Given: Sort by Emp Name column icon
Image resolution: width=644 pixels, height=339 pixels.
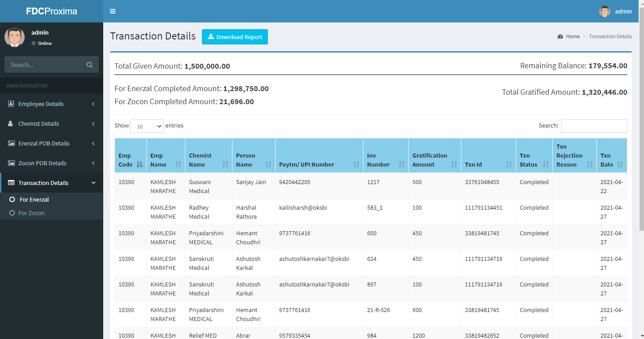Looking at the screenshot, I should tap(178, 164).
